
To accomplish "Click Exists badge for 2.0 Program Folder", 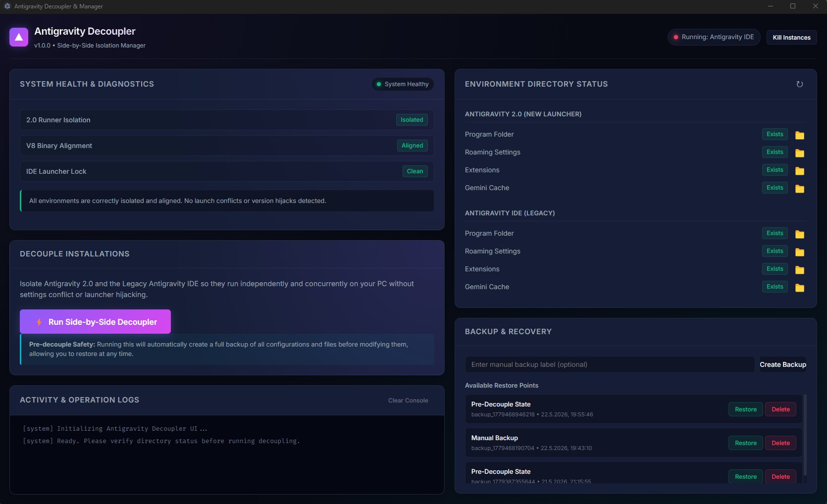I will coord(775,134).
